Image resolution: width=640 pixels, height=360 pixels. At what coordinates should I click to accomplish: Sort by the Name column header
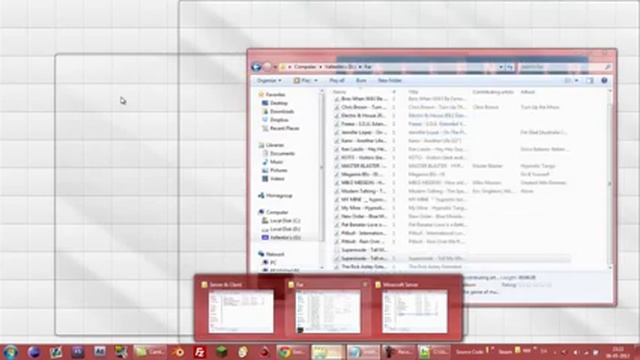tap(339, 92)
